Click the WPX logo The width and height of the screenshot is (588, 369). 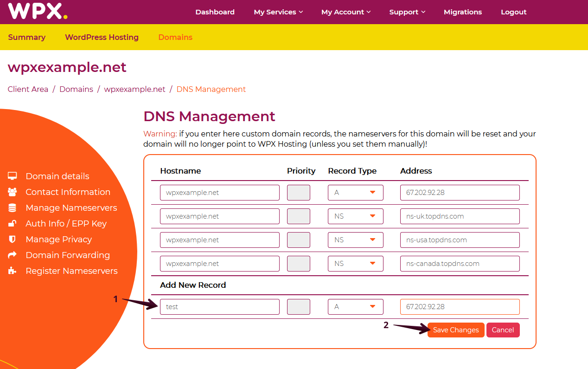click(x=38, y=11)
